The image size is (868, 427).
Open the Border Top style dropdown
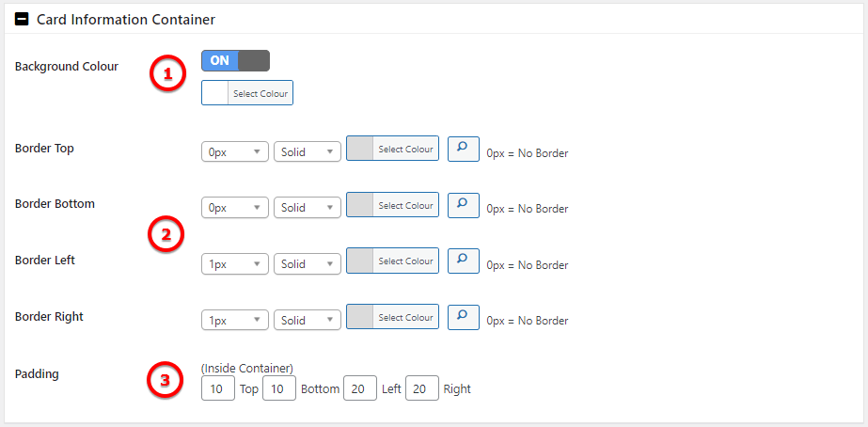coord(307,152)
